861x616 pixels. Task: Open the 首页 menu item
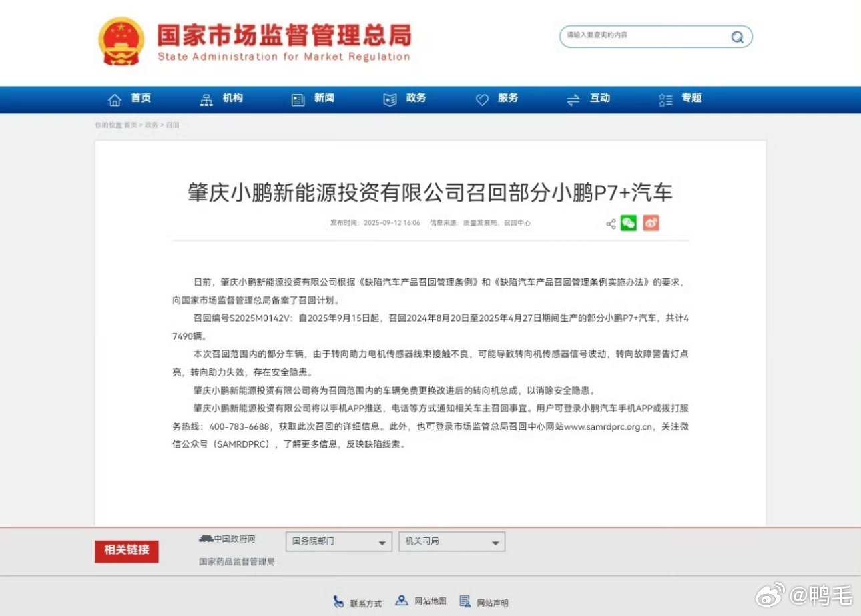tap(141, 98)
